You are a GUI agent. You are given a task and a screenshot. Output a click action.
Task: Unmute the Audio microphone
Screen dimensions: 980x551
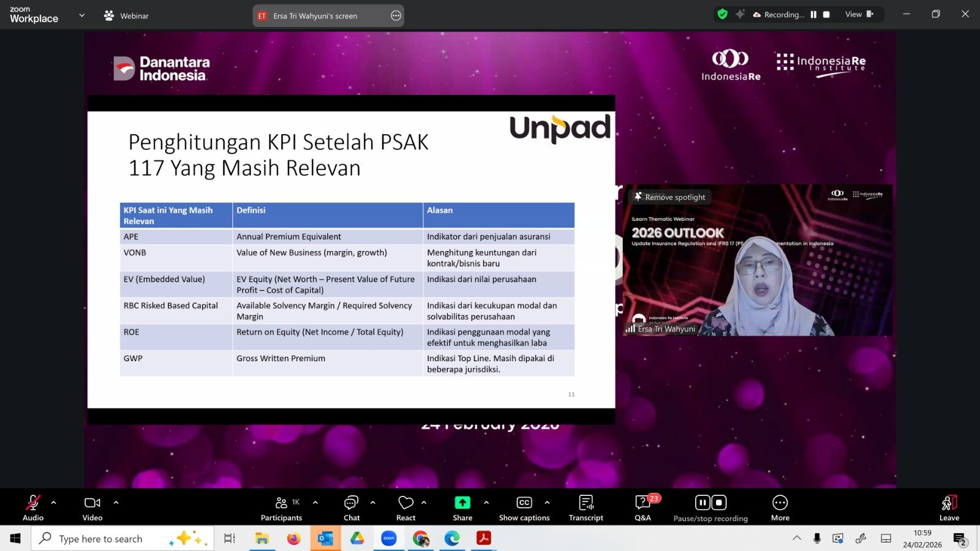(x=33, y=508)
